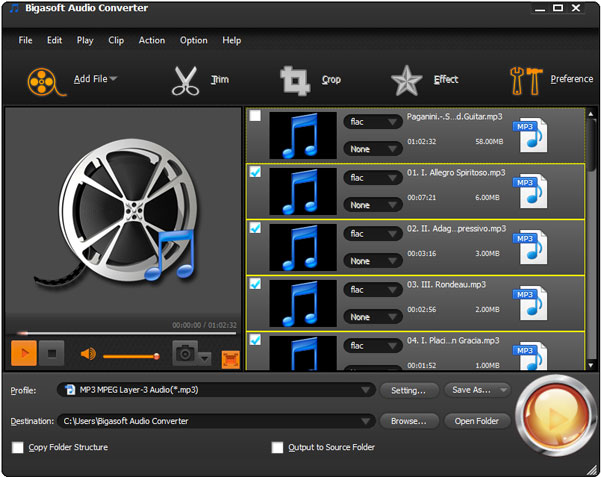Viewport: 601px width, 477px height.
Task: Open the snapshot camera dropdown arrow
Action: click(x=205, y=359)
